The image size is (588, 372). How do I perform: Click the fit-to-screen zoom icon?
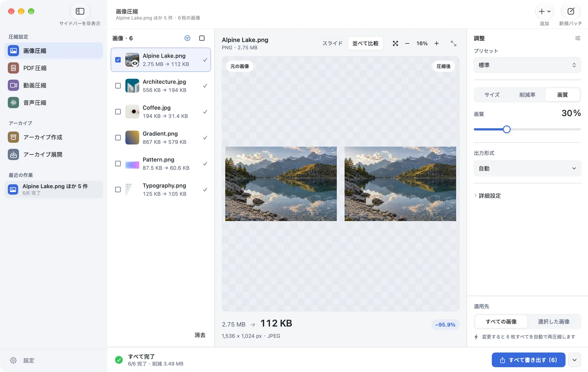point(395,43)
